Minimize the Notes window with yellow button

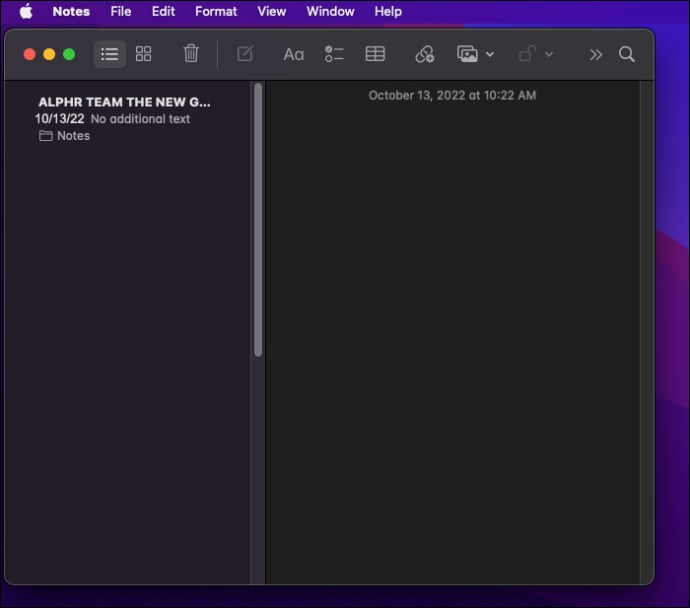click(x=49, y=54)
